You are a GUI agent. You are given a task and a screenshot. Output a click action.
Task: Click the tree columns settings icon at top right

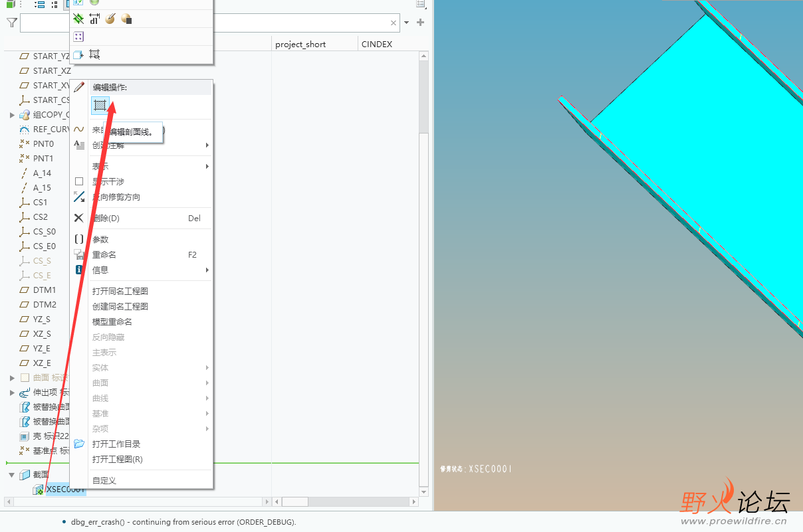click(421, 3)
